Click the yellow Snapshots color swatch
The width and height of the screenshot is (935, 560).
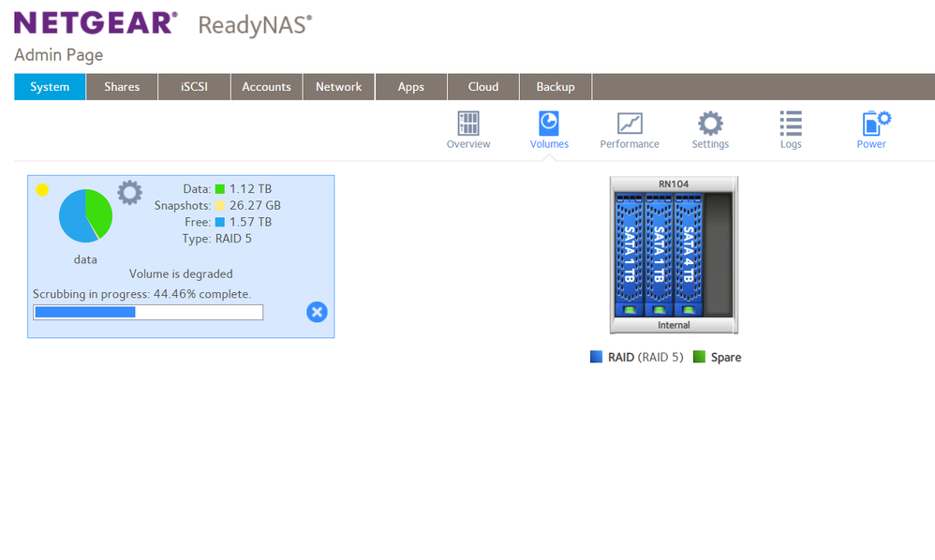pyautogui.click(x=220, y=205)
